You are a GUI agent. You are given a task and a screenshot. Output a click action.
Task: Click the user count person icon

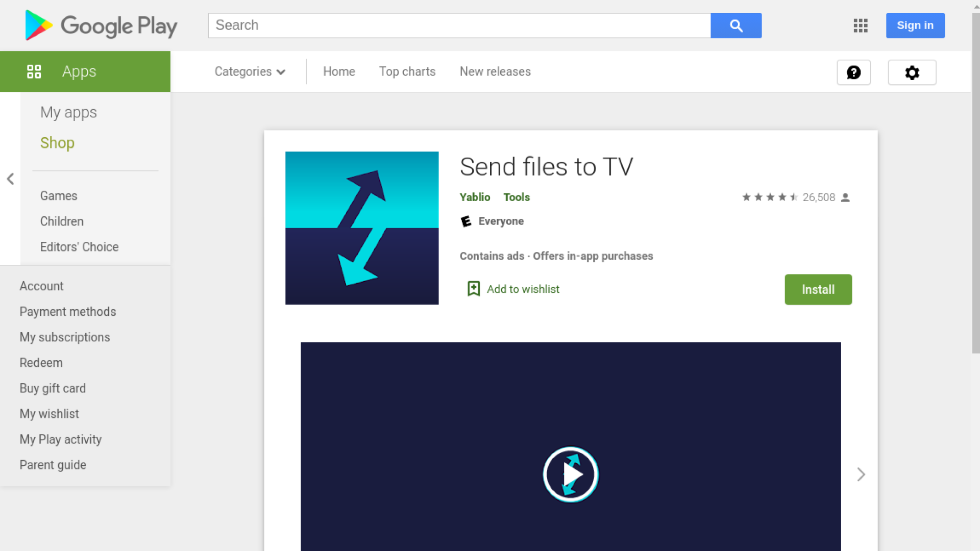coord(846,197)
